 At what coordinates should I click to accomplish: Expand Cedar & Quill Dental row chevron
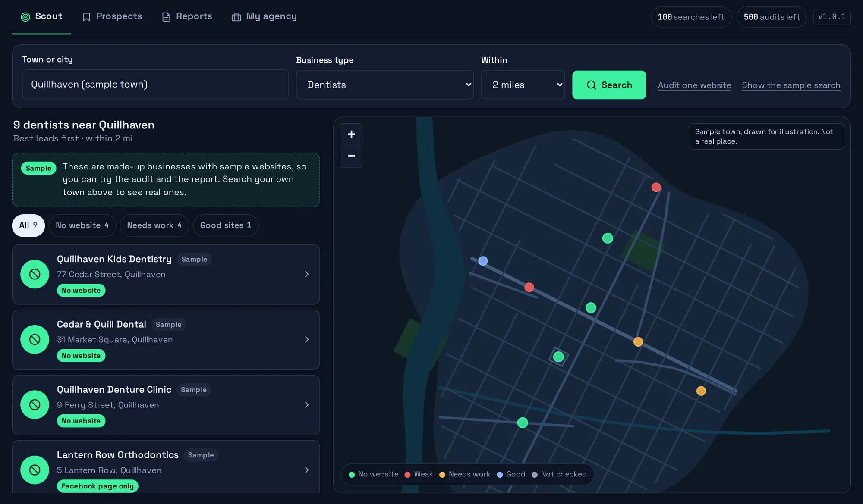[307, 339]
